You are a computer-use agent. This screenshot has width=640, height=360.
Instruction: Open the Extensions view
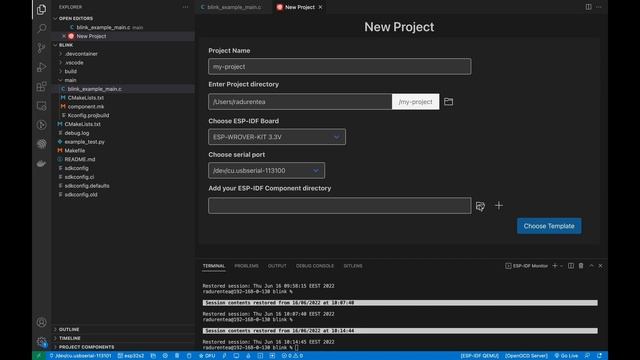[x=41, y=86]
